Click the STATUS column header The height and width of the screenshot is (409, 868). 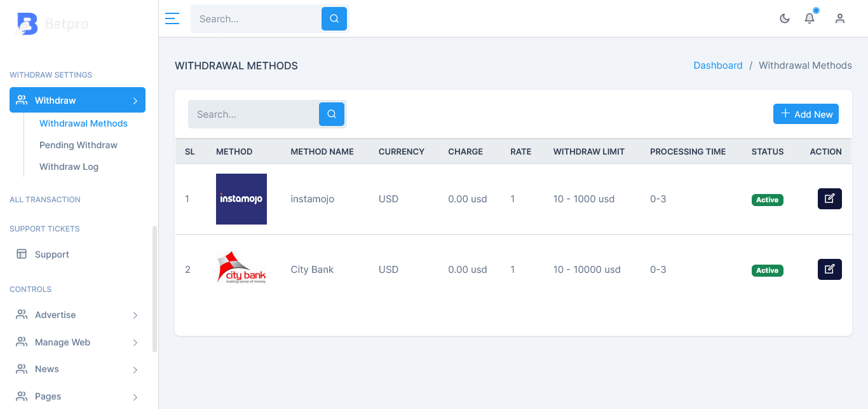point(768,151)
